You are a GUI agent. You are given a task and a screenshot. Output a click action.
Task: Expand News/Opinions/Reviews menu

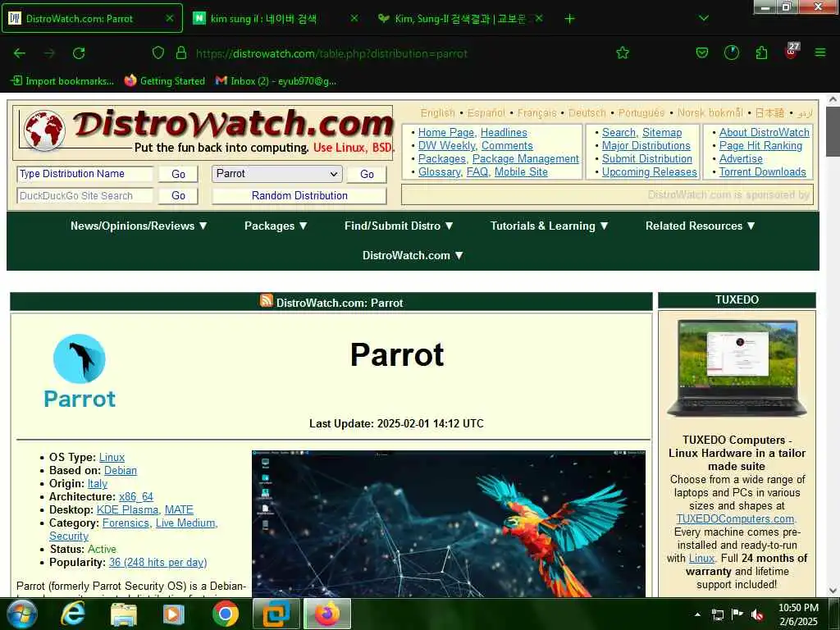tap(139, 226)
